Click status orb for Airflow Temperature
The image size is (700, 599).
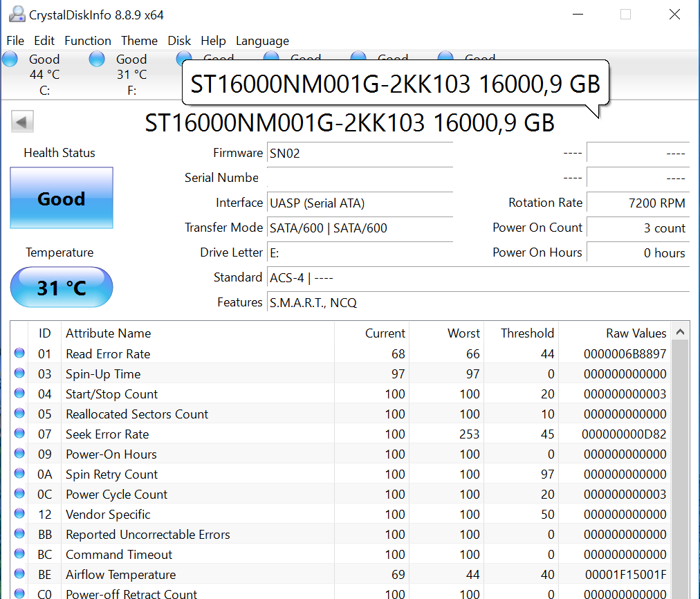pos(19,574)
